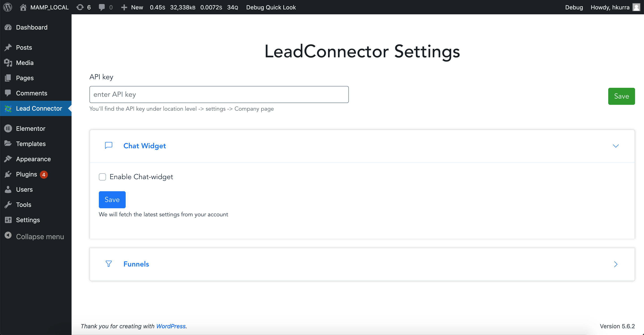The image size is (644, 335).
Task: Click MAMP_LOCAL site name
Action: tap(49, 7)
